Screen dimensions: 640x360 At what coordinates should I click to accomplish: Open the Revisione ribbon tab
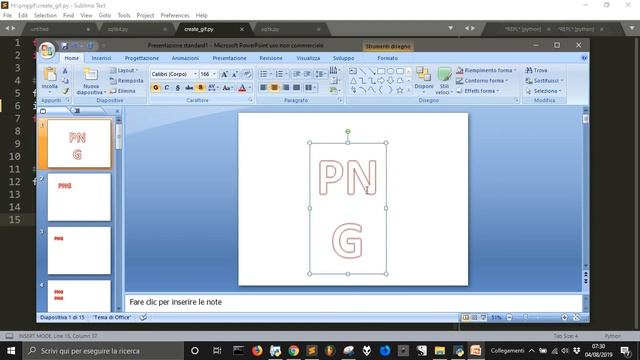[x=271, y=58]
